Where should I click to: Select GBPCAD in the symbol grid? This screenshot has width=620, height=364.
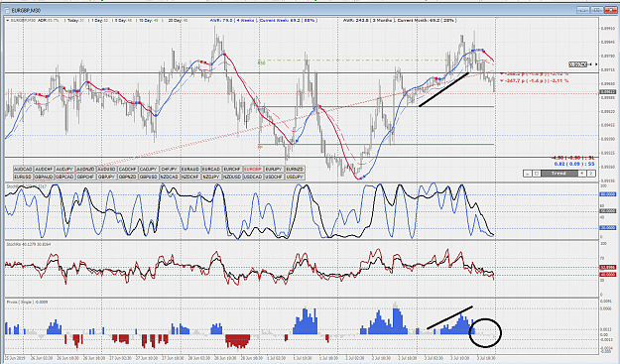point(65,177)
